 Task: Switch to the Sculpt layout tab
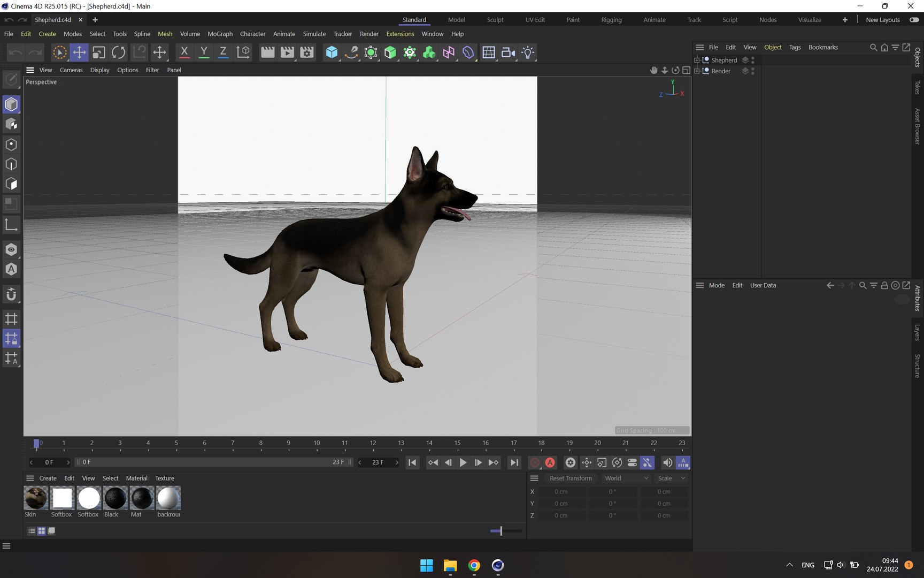pyautogui.click(x=495, y=20)
